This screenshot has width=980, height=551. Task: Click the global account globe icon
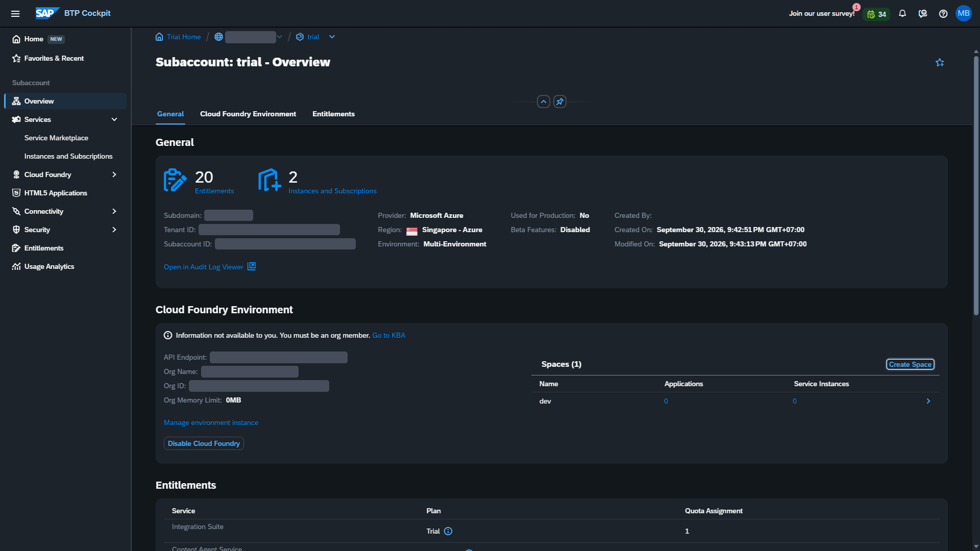(x=218, y=37)
